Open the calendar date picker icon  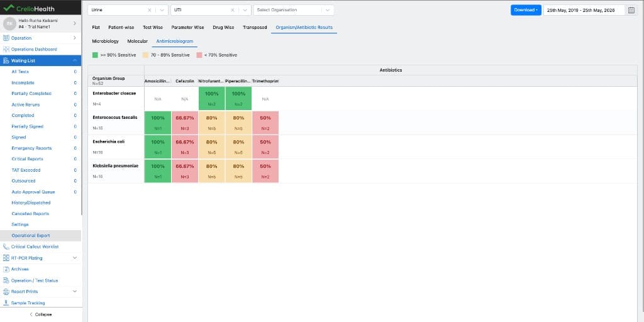coord(631,10)
